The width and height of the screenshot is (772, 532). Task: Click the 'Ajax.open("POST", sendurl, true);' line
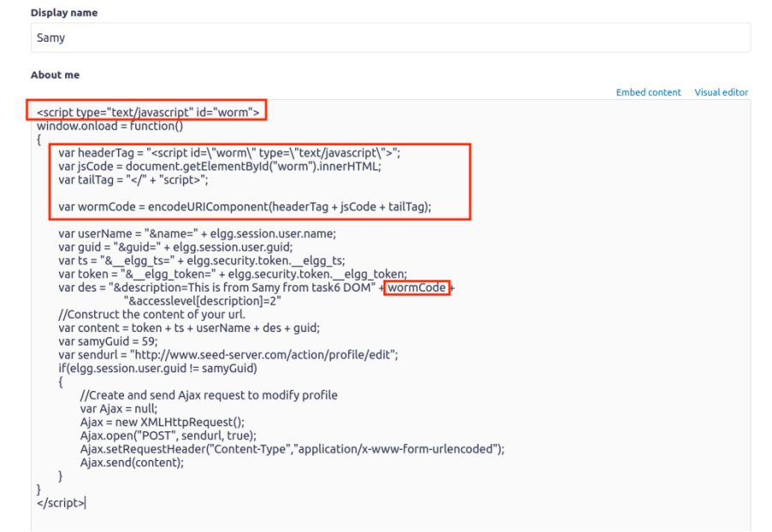tap(169, 436)
